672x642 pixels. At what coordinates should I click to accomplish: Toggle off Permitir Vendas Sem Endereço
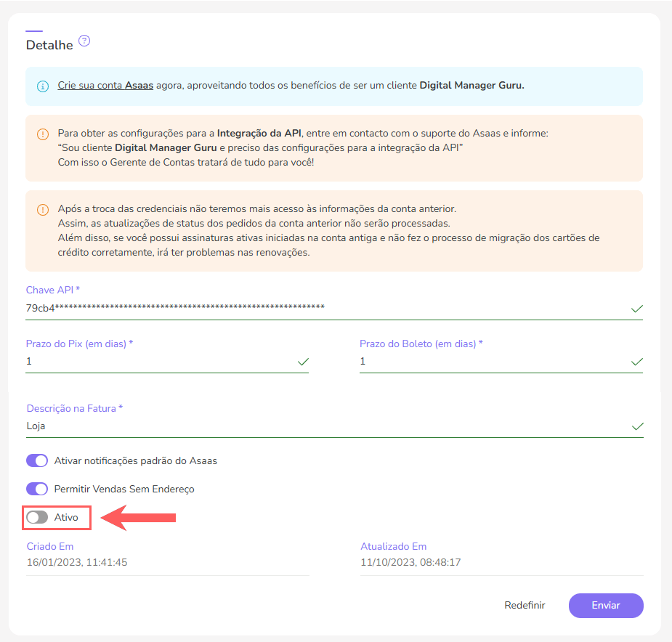[x=36, y=489]
